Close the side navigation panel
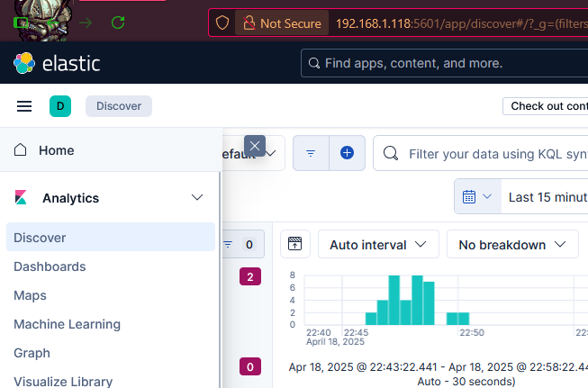This screenshot has height=388, width=588. pyautogui.click(x=255, y=146)
